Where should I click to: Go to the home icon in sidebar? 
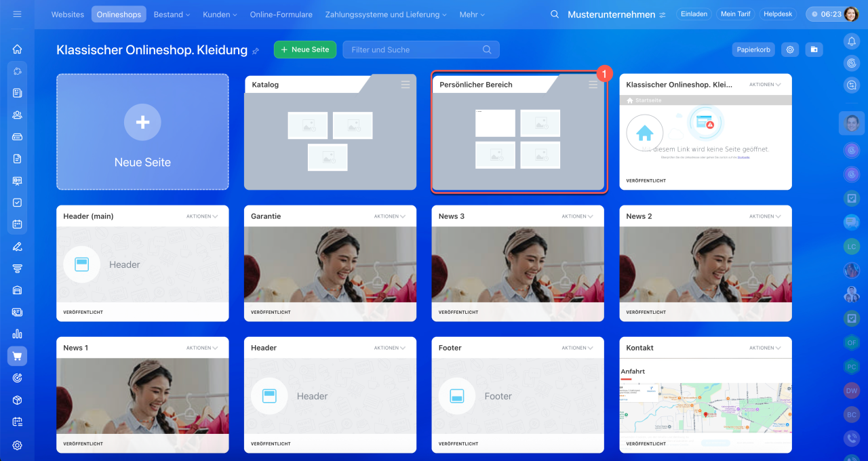[x=17, y=49]
